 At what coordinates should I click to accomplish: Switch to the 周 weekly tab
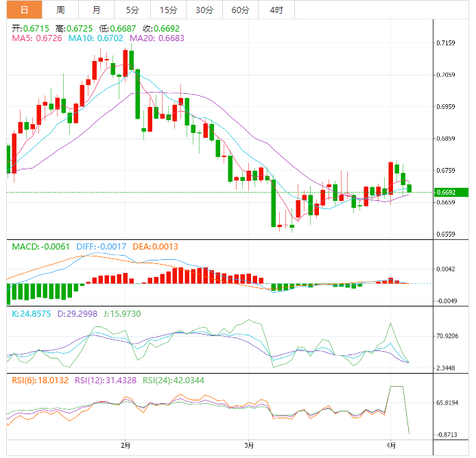(60, 10)
